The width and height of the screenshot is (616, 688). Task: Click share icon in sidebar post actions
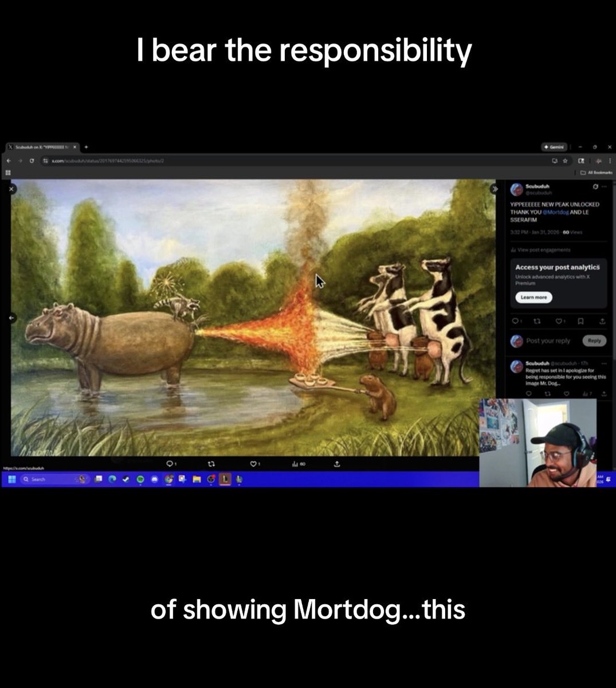(602, 321)
